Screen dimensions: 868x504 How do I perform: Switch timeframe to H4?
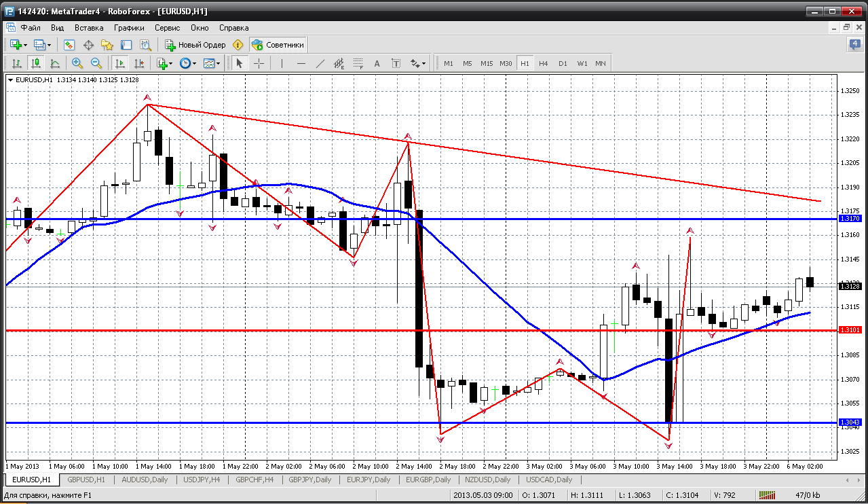coord(544,63)
